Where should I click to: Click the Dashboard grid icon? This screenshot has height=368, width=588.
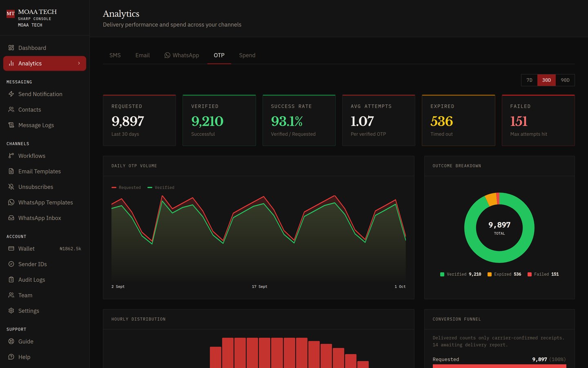(x=11, y=48)
